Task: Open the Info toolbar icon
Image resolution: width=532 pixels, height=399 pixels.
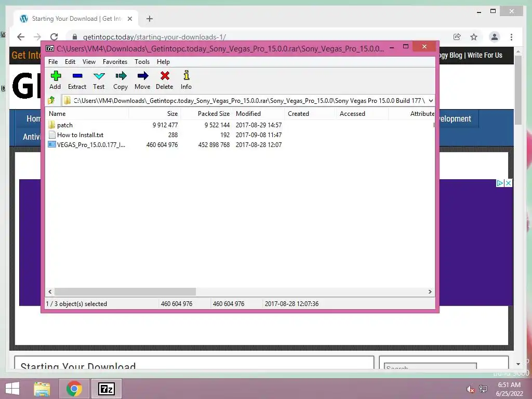Action: coord(187,75)
